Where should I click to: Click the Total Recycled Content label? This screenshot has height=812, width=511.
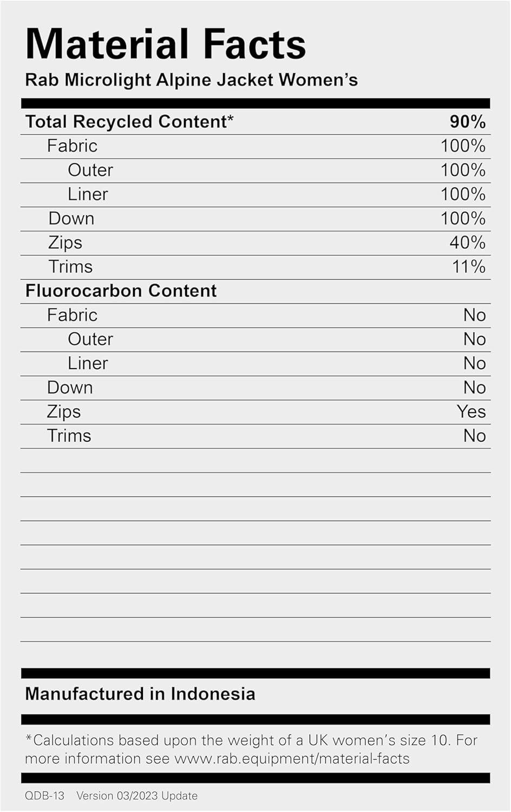(129, 122)
